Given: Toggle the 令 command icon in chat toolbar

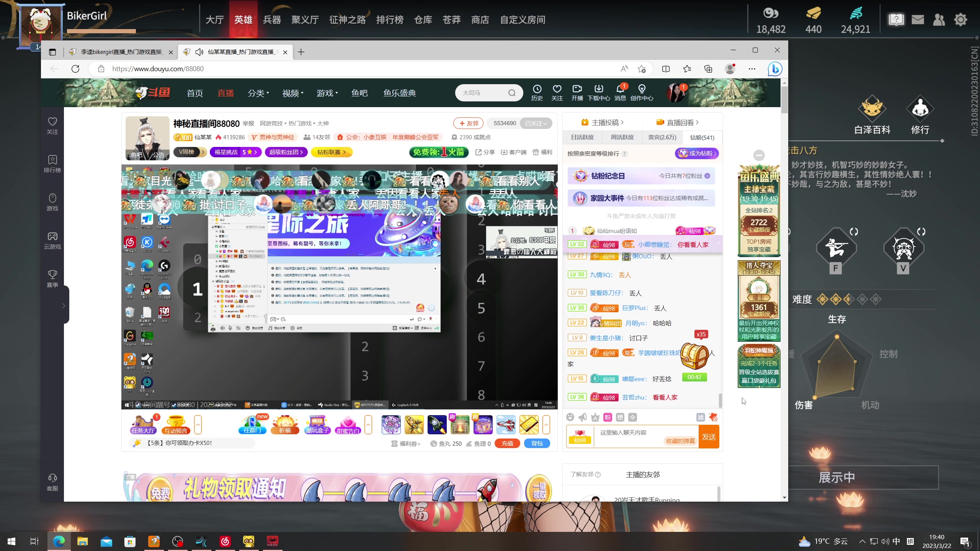Looking at the screenshot, I should coord(633,417).
